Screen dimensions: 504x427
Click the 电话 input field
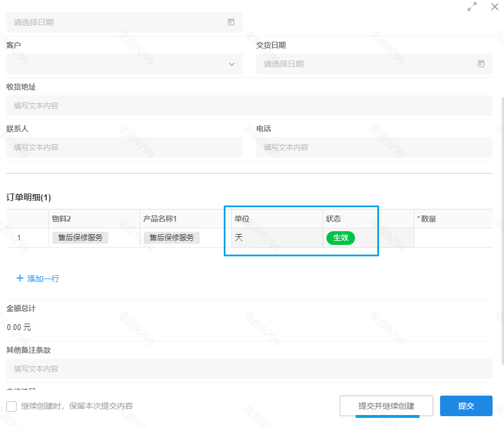tap(374, 147)
